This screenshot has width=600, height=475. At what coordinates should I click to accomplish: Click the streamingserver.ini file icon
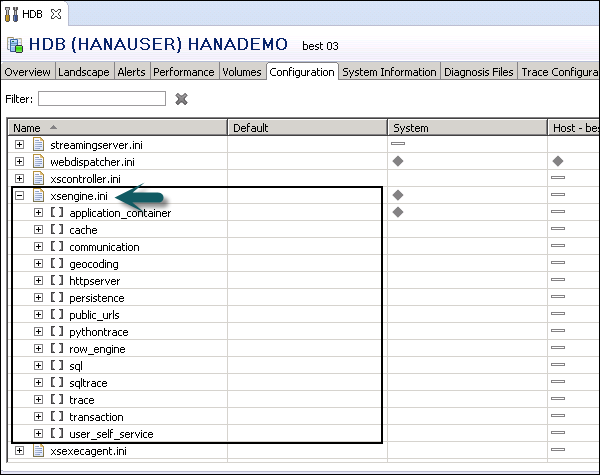coord(38,144)
